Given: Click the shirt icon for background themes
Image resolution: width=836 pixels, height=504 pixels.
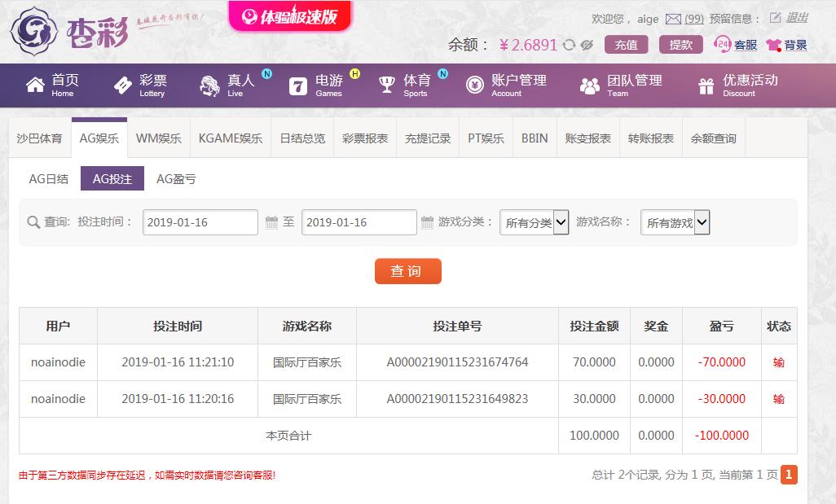Looking at the screenshot, I should (773, 45).
